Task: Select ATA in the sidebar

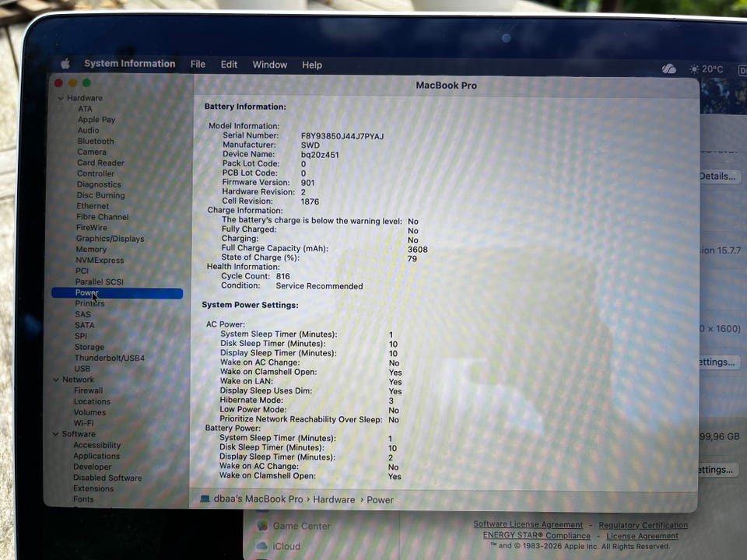Action: point(86,109)
